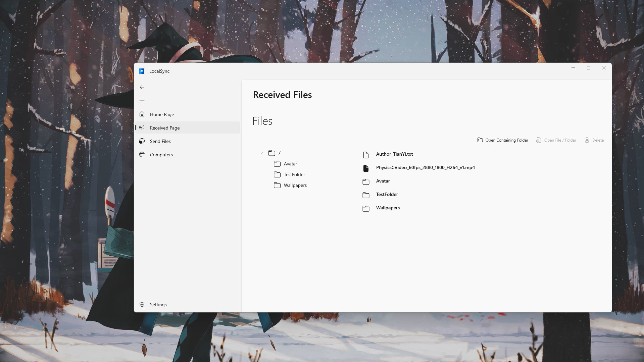Click the Open File / Folder icon
The width and height of the screenshot is (644, 362).
point(539,140)
